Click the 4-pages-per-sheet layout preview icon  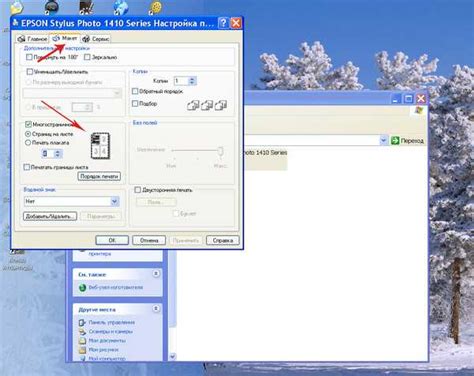pos(100,146)
